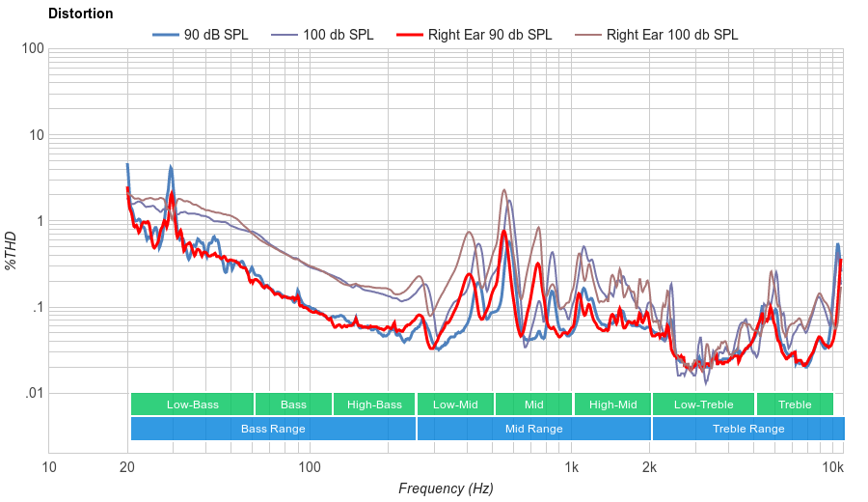
Task: Select the blue Mid Range bar
Action: 533,429
